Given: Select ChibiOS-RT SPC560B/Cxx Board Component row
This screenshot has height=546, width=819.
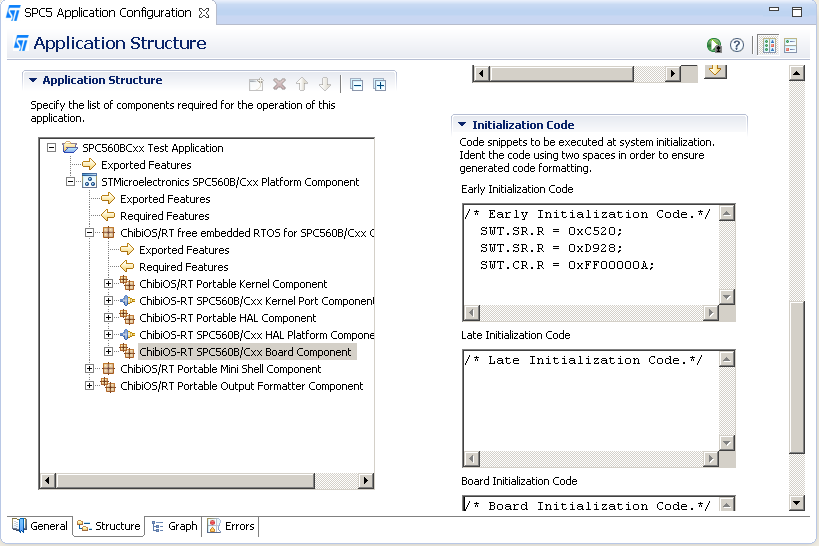Looking at the screenshot, I should tap(247, 352).
